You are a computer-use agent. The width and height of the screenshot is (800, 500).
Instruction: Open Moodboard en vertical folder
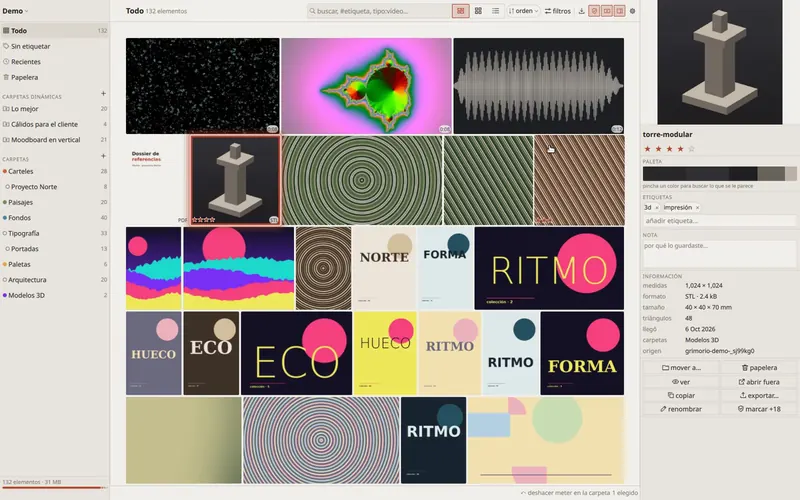point(54,140)
